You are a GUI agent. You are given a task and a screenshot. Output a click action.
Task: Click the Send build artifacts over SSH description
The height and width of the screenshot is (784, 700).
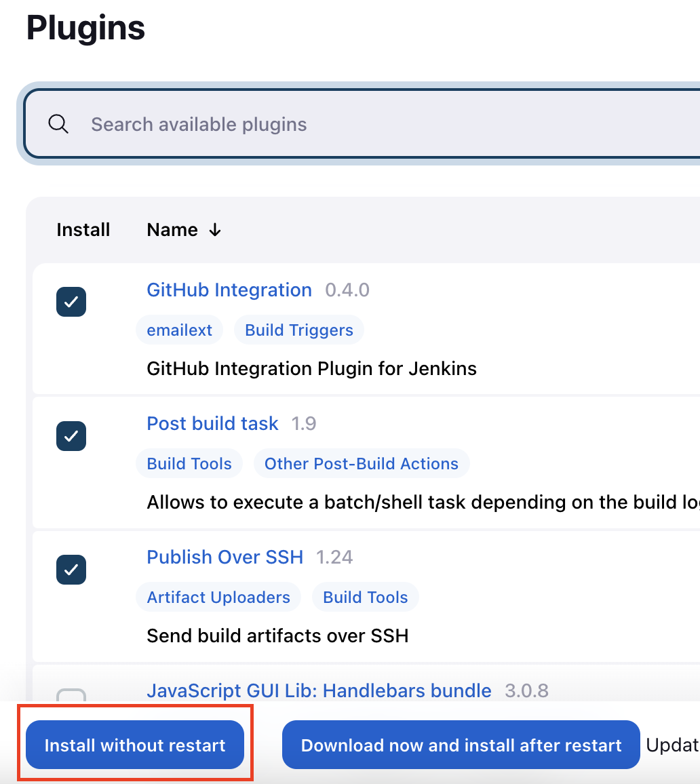[x=277, y=635]
